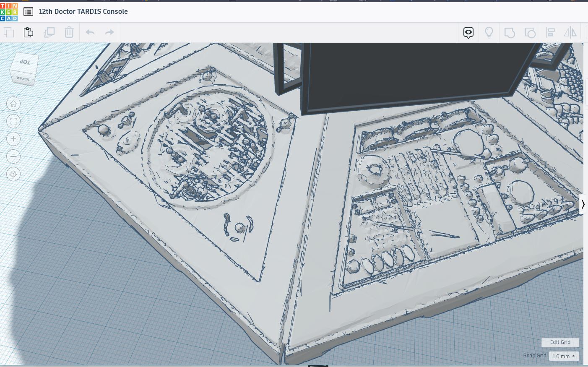Fit all in view
Screen dimensions: 588x367
coord(13,122)
